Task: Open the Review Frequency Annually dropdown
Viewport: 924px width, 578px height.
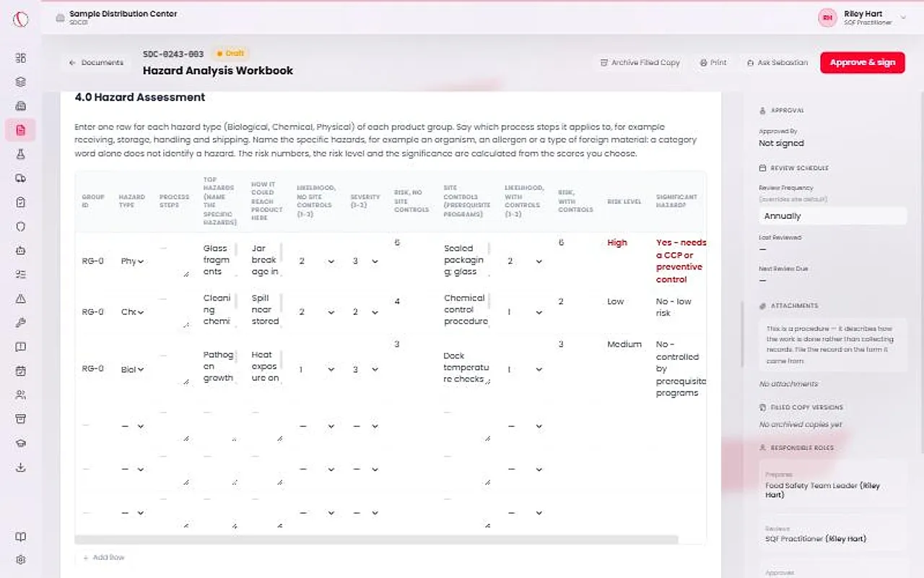Action: (833, 216)
